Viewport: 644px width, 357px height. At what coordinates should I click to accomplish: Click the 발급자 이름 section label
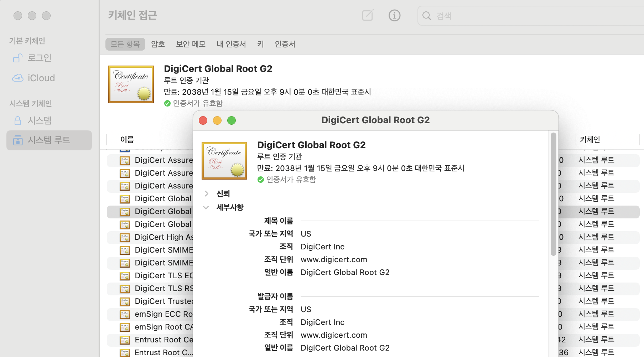coord(275,296)
